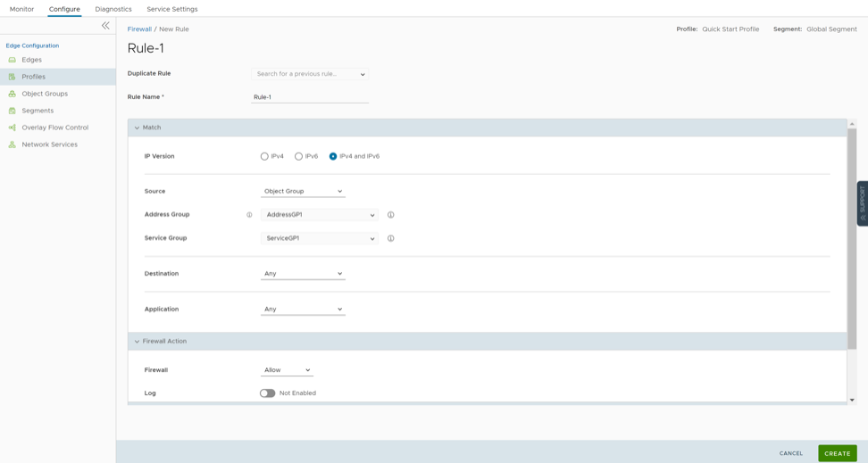Select the IPv6 radio button

pos(298,156)
